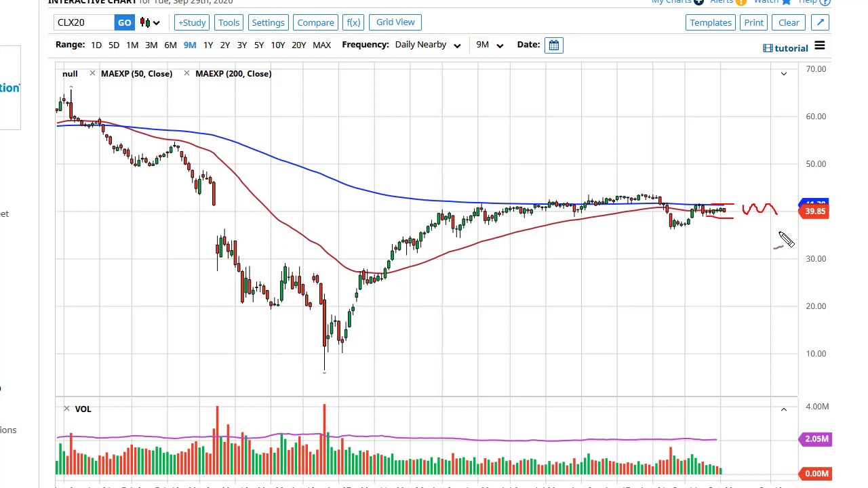Image resolution: width=868 pixels, height=488 pixels.
Task: Switch range to MAX
Action: click(321, 45)
